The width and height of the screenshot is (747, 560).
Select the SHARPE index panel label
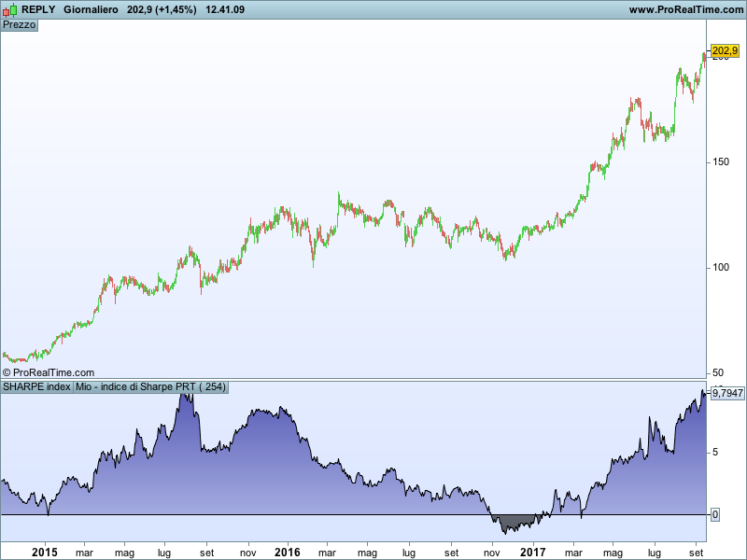[36, 386]
